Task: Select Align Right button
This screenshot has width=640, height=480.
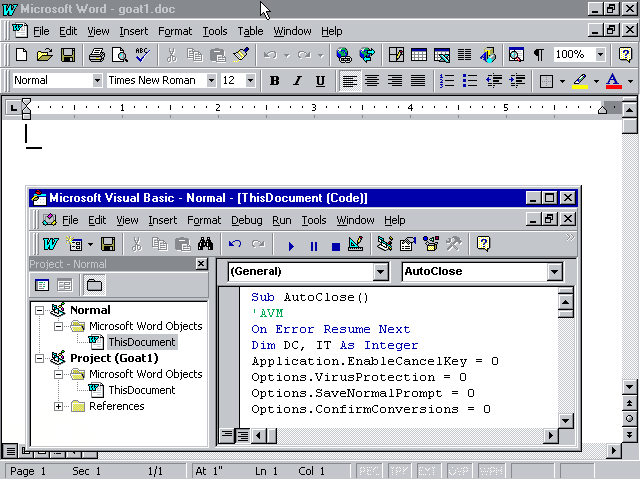Action: [x=395, y=81]
